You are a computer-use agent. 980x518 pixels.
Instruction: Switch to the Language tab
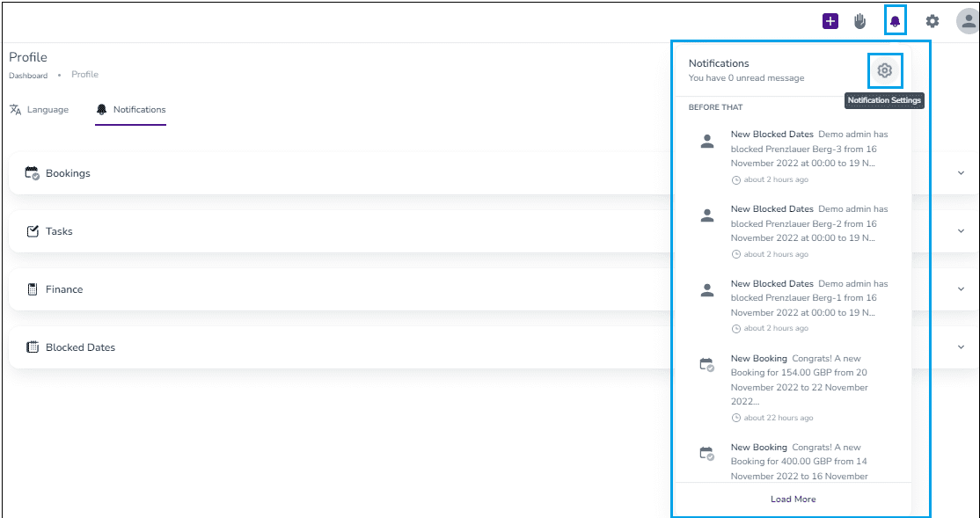pos(40,110)
